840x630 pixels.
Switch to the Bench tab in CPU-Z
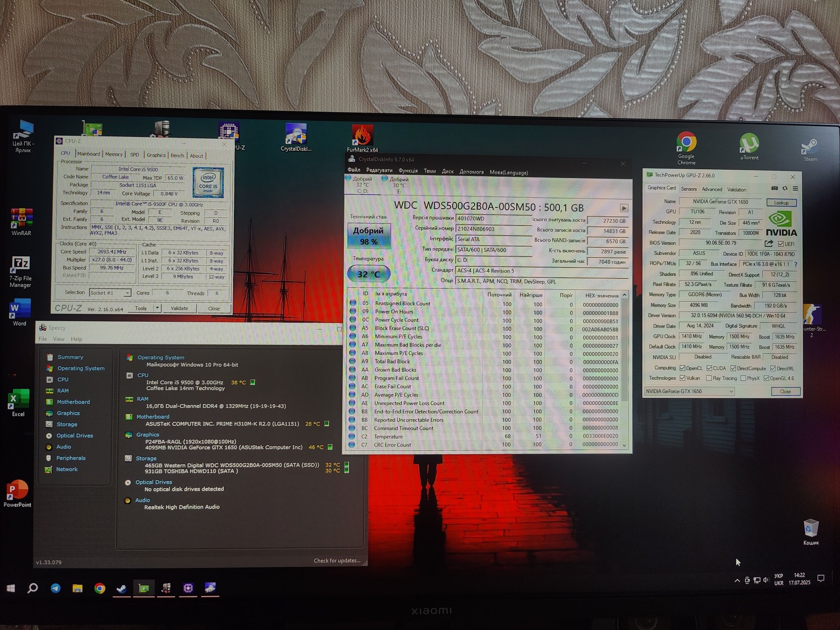click(177, 155)
